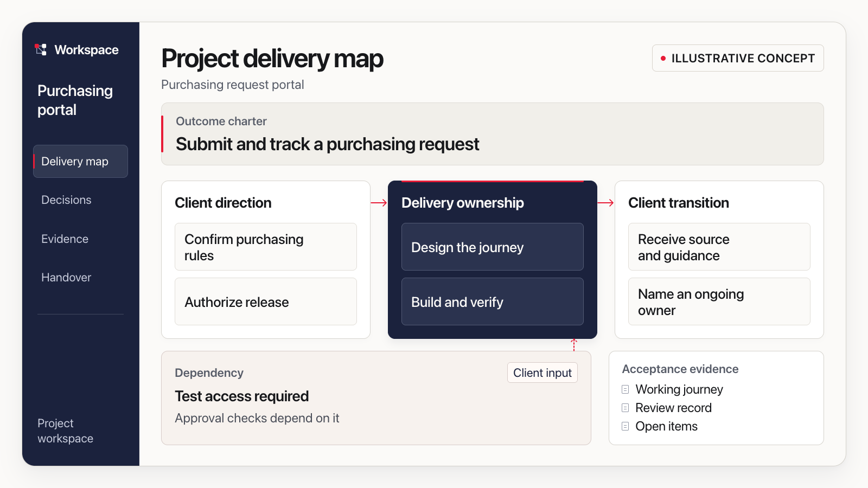This screenshot has height=488, width=868.
Task: Click the Outcome charter banner heading
Action: point(327,144)
